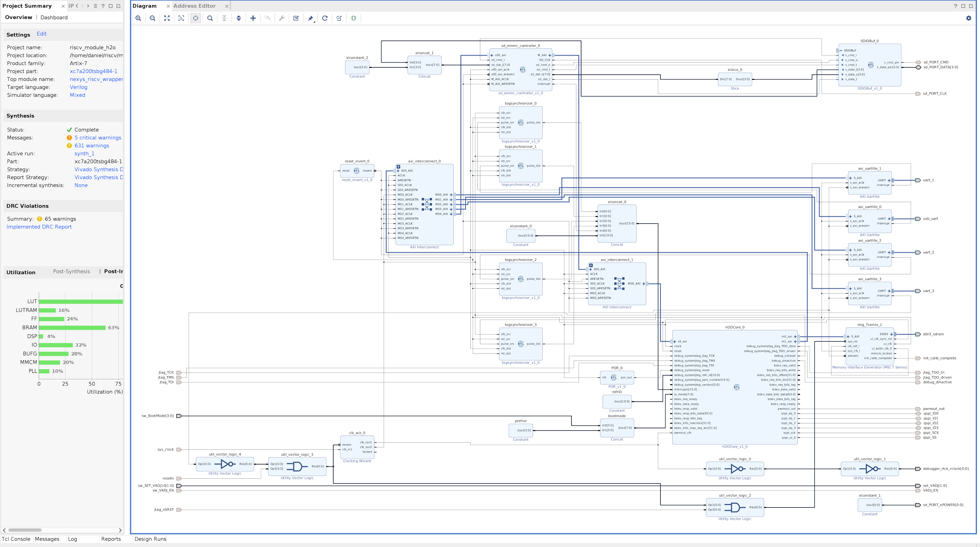Switch utilization view to Post-Synthesis
This screenshot has width=980, height=547.
point(71,271)
